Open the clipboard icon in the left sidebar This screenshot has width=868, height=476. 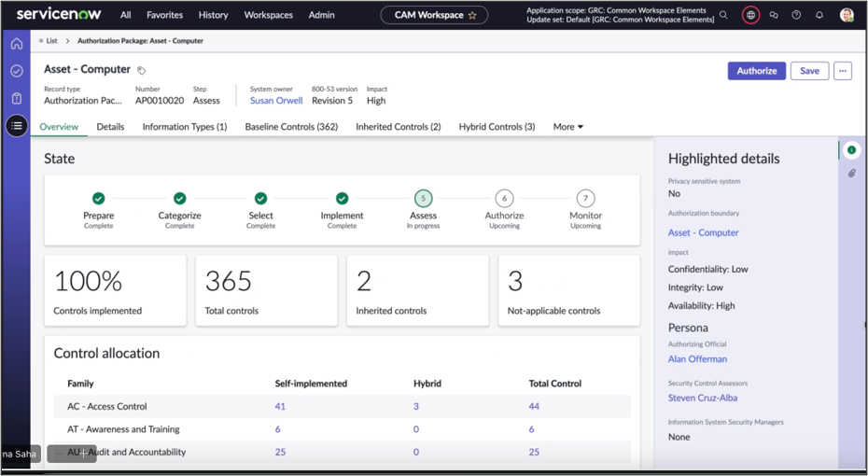tap(17, 98)
